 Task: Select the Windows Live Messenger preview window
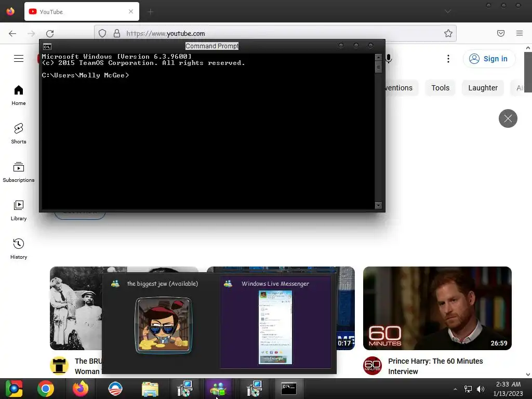(275, 322)
